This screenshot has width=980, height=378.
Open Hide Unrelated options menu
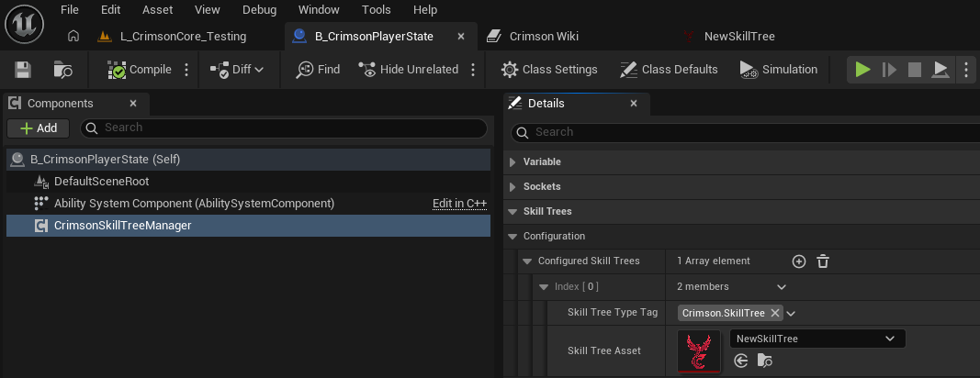click(x=473, y=70)
